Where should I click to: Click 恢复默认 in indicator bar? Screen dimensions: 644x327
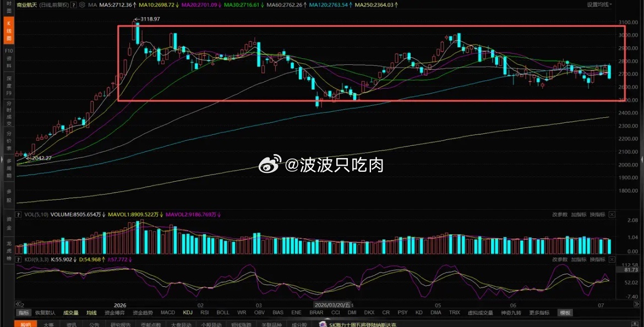[45, 313]
